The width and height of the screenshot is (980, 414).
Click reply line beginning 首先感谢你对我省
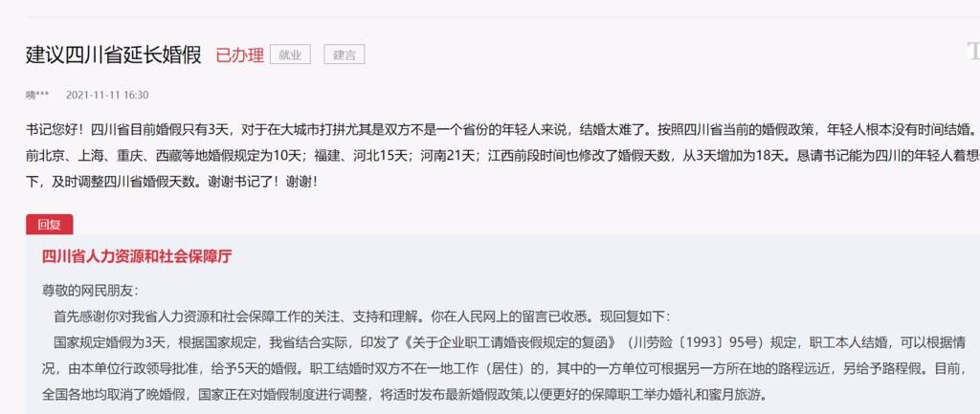[x=362, y=316]
